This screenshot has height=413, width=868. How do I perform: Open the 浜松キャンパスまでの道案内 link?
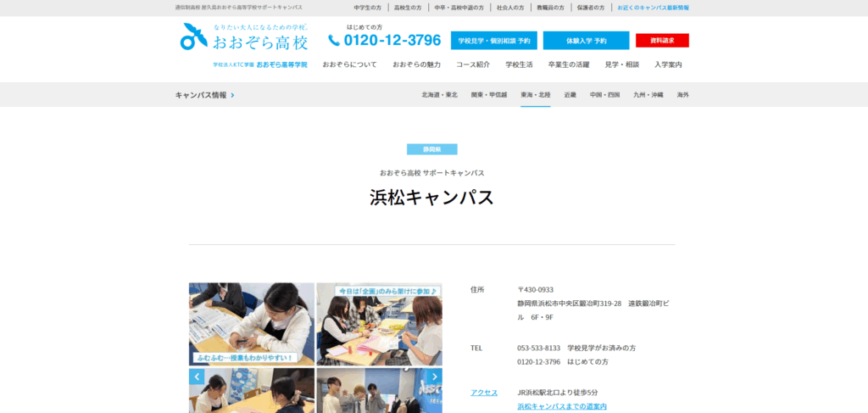pyautogui.click(x=562, y=407)
